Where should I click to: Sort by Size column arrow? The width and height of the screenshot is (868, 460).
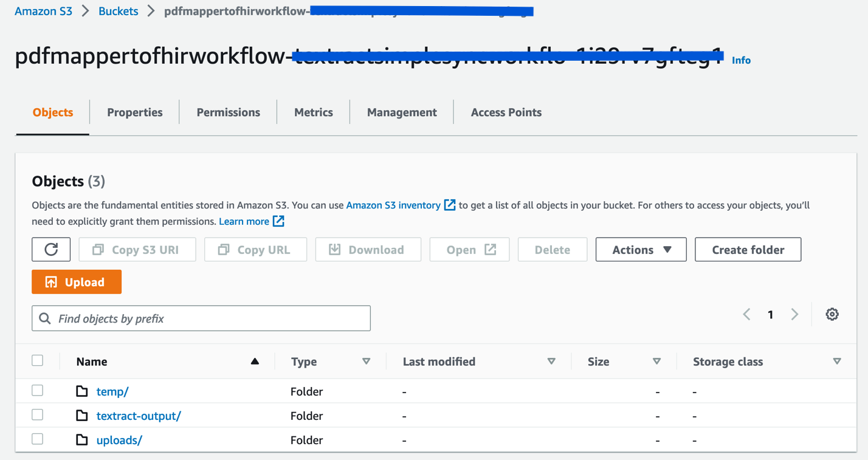(x=656, y=362)
